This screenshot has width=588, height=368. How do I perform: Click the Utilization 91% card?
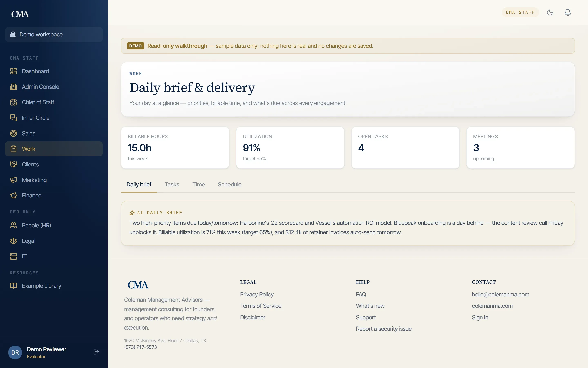point(290,147)
